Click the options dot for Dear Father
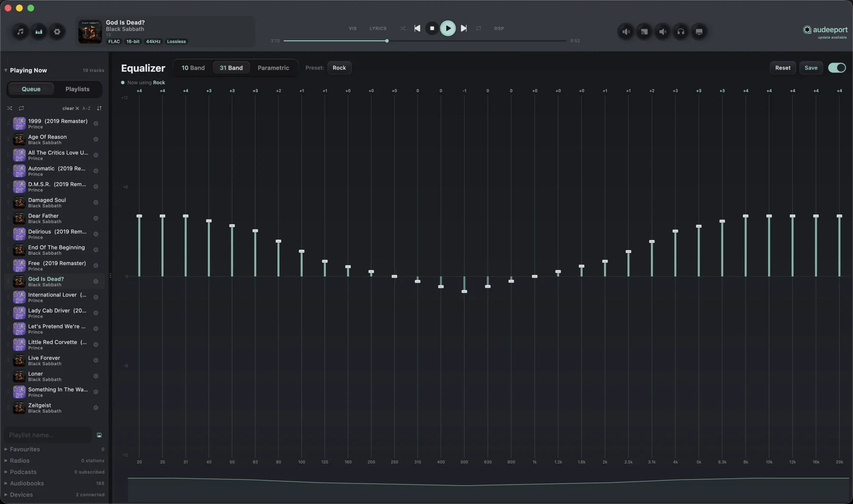Screen dimensions: 853x504 click(96, 218)
